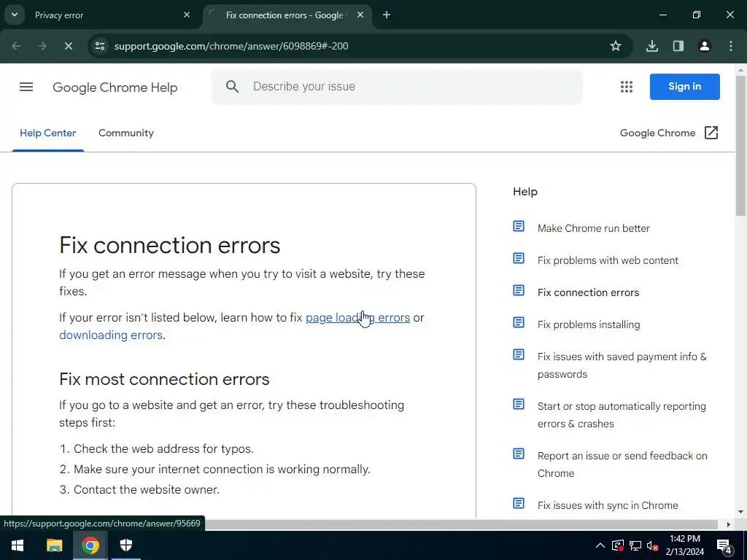Click the external link arrow icon

click(x=711, y=133)
